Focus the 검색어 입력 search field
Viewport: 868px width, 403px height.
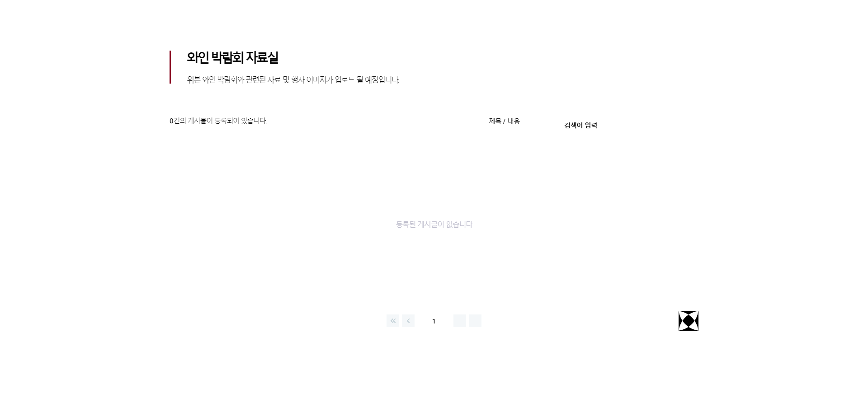point(621,125)
